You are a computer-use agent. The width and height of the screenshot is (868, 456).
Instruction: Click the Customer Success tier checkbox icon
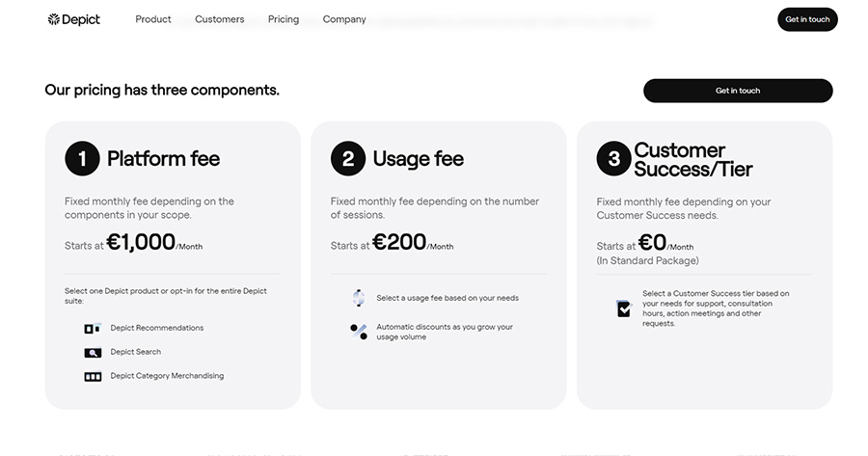(624, 308)
